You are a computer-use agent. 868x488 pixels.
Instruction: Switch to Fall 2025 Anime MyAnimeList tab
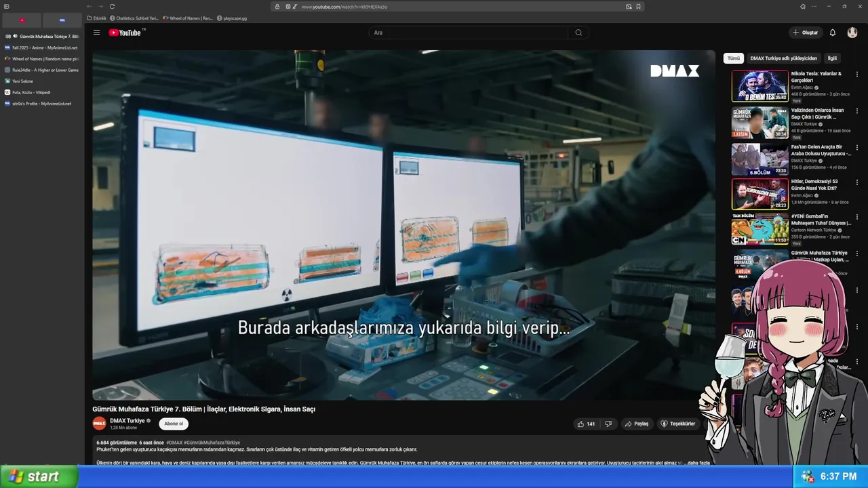(41, 47)
